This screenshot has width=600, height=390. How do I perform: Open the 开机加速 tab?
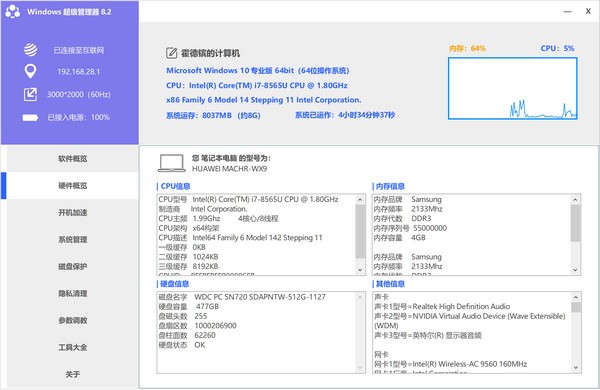73,212
